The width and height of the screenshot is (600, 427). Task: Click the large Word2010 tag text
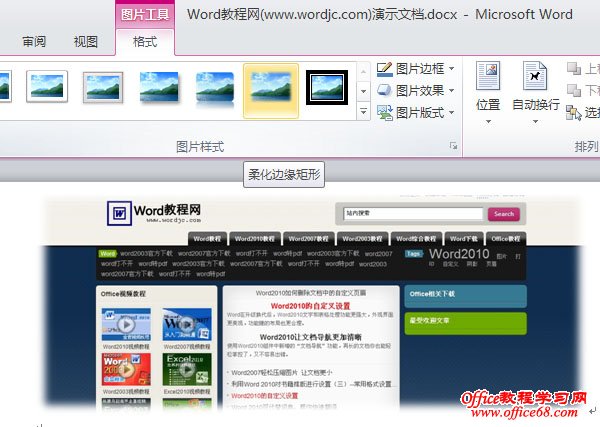[x=459, y=254]
